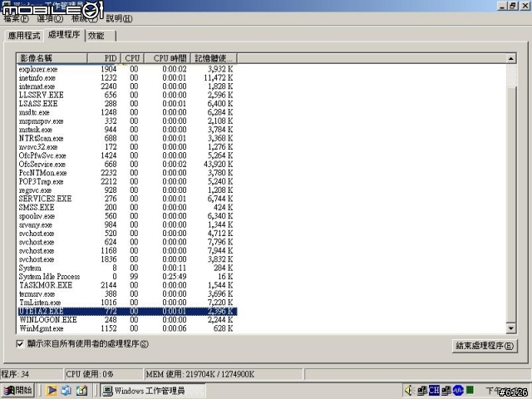Select svchost.exe with PID 1168

(126, 251)
